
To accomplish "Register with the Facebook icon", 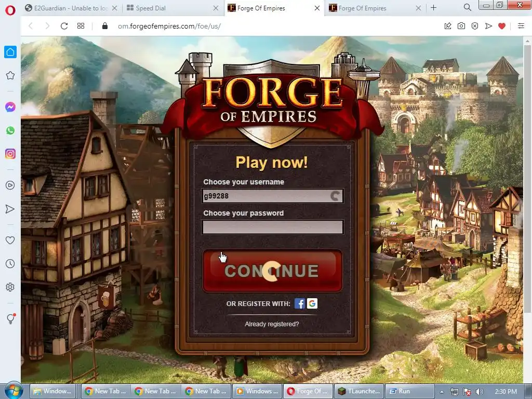I will pos(300,303).
